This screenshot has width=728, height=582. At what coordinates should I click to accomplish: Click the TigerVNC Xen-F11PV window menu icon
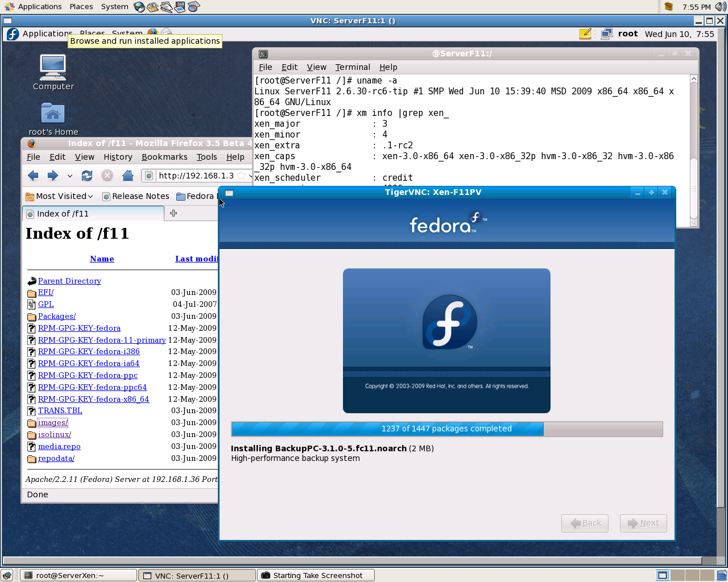229,193
